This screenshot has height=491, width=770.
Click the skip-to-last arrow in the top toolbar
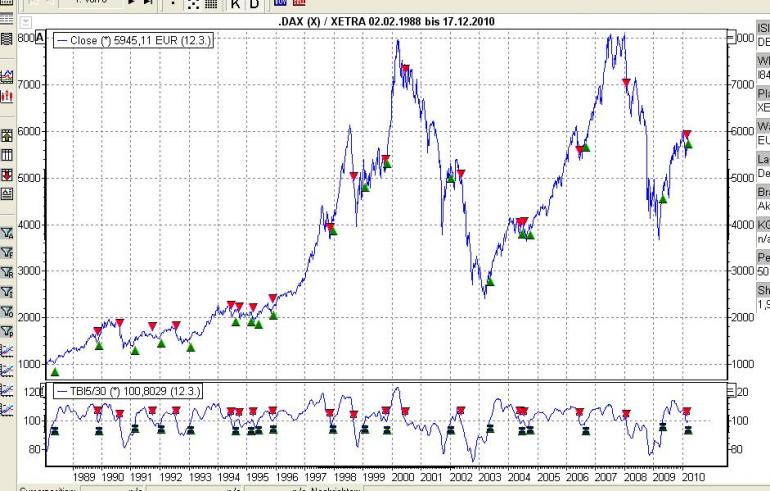tap(148, 2)
